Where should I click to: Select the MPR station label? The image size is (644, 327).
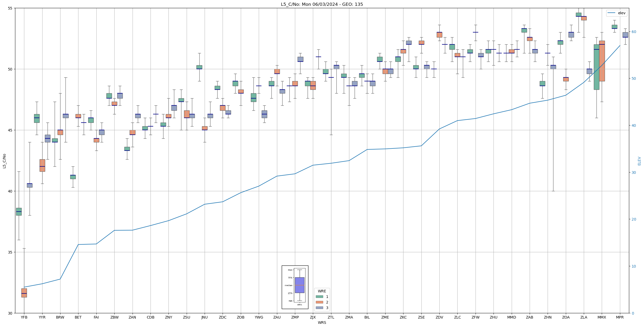[620, 317]
